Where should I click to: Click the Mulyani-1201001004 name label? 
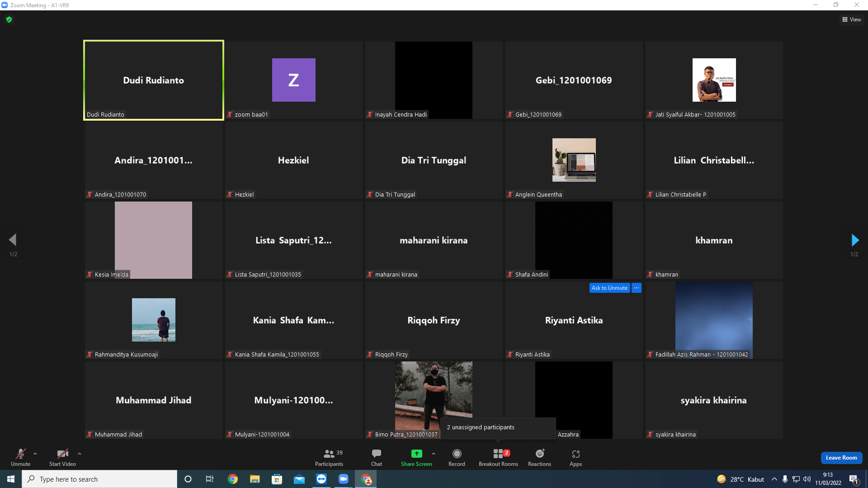pos(262,435)
